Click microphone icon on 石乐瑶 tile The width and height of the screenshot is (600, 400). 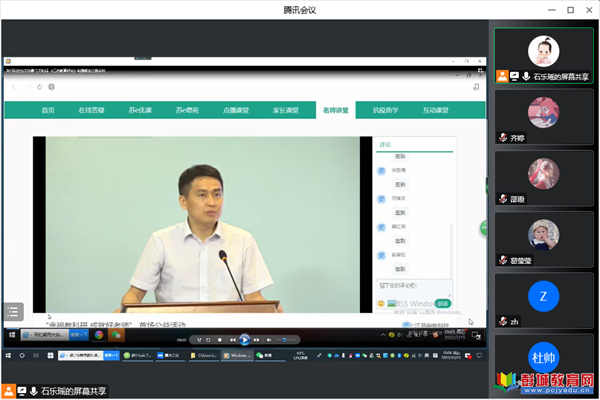tap(526, 77)
